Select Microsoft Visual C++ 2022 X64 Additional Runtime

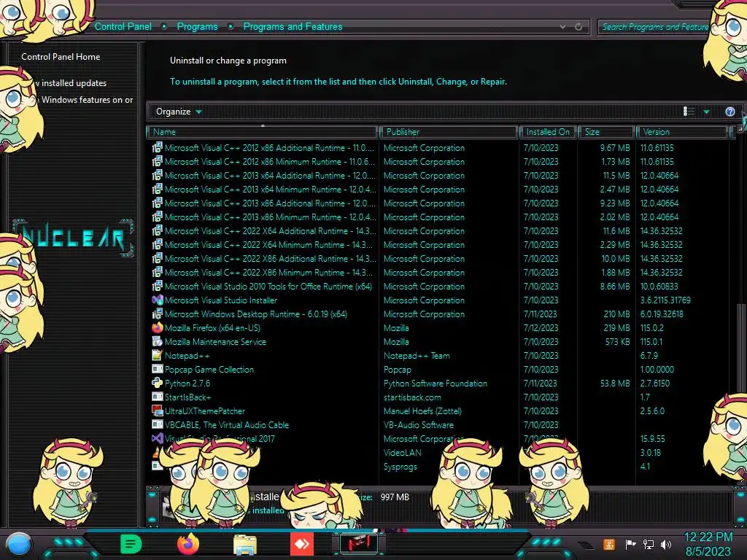click(x=438, y=230)
